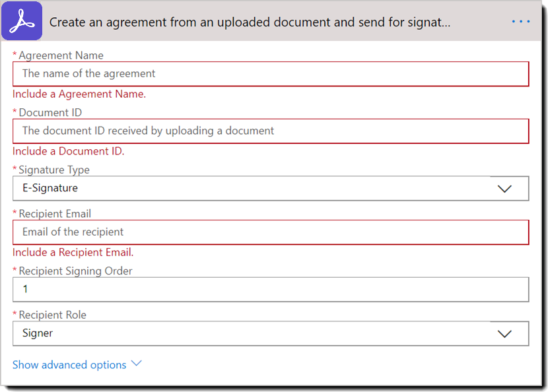548x392 pixels.
Task: Click the Signature Type label
Action: click(x=54, y=170)
